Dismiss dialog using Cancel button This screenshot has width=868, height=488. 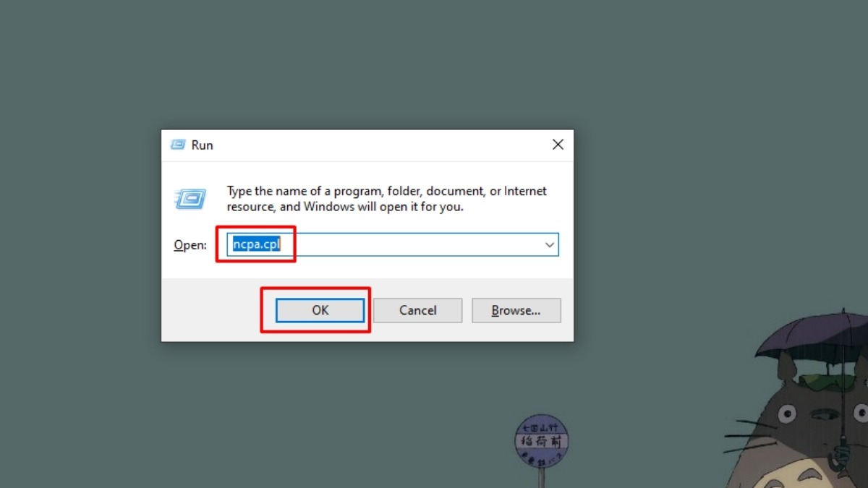[x=417, y=310]
